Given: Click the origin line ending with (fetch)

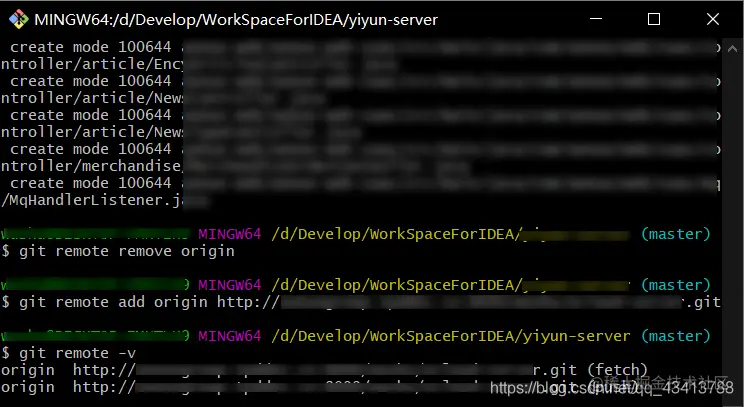Looking at the screenshot, I should (x=325, y=370).
